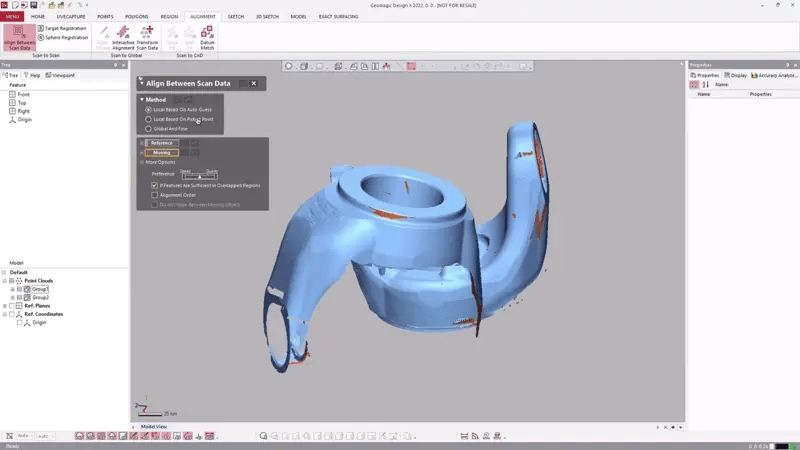Click the Reference selection button

pyautogui.click(x=161, y=143)
